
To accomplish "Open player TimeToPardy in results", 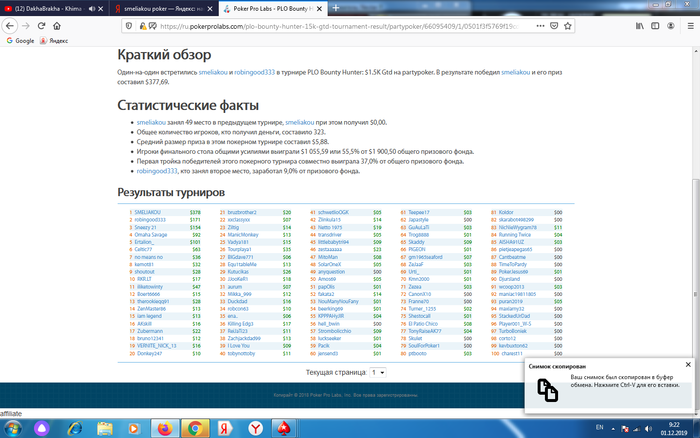I will (x=512, y=264).
